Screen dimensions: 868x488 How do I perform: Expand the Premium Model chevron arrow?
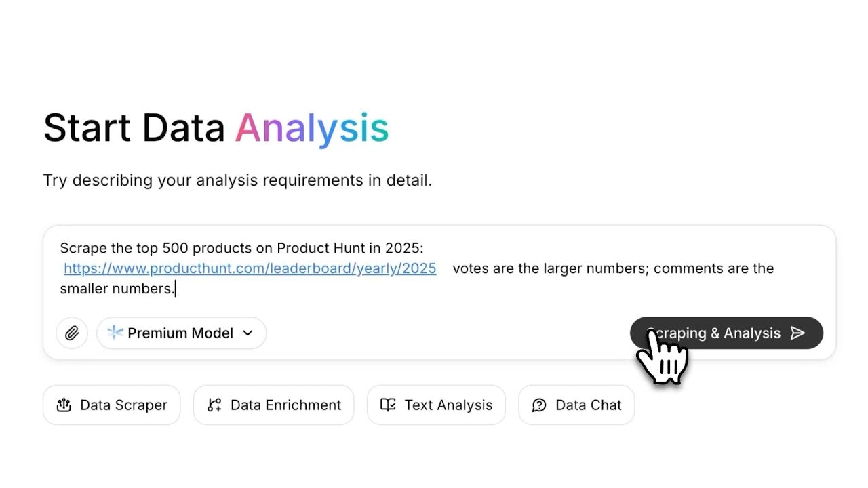248,333
